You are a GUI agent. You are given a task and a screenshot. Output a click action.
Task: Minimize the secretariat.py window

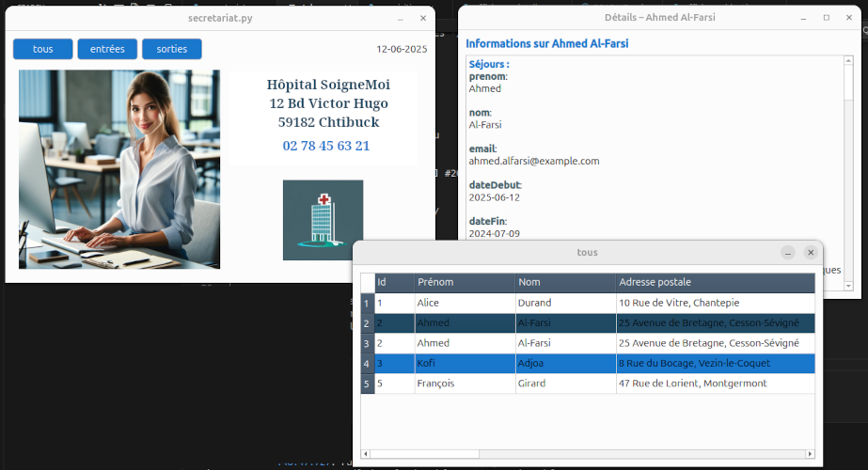point(401,18)
